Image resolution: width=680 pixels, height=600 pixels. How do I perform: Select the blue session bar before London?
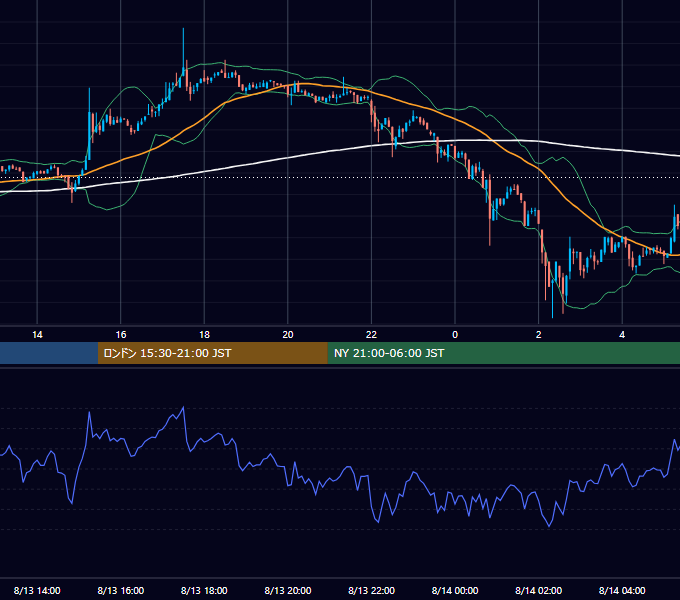click(49, 353)
